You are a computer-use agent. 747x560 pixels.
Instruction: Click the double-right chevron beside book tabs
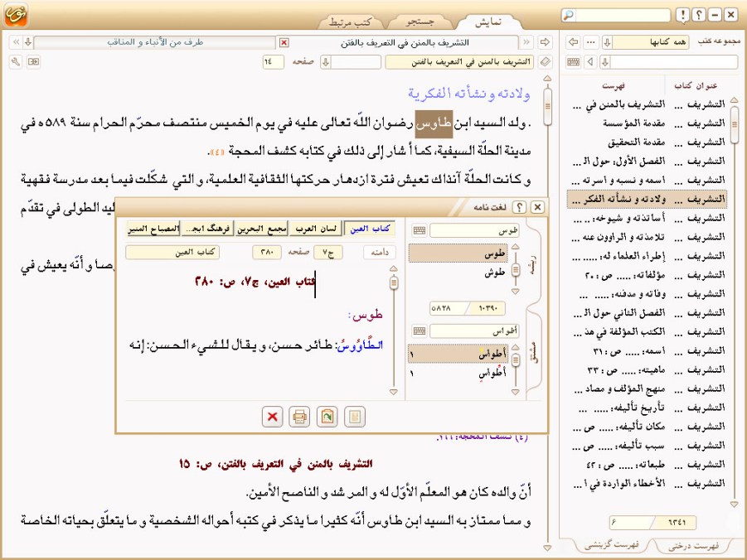[x=526, y=42]
